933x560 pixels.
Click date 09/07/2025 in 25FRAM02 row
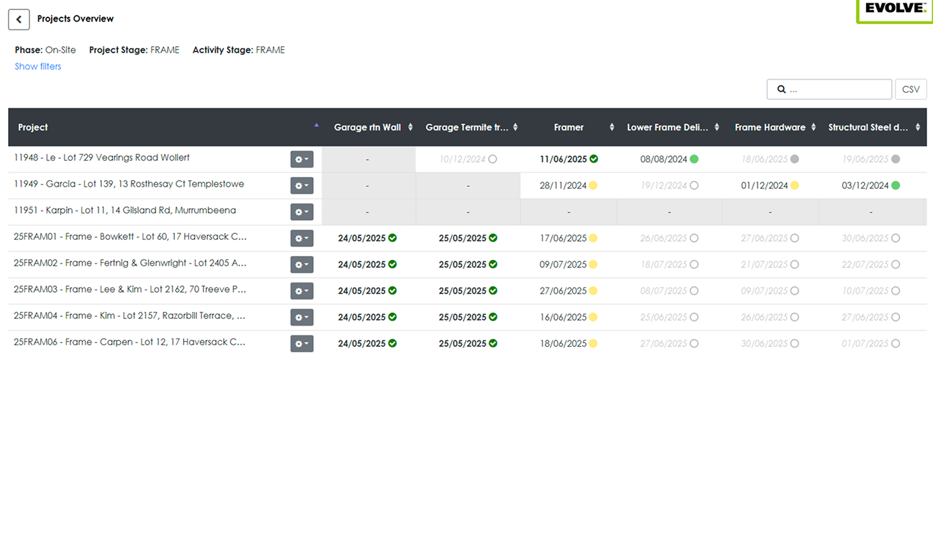point(563,265)
